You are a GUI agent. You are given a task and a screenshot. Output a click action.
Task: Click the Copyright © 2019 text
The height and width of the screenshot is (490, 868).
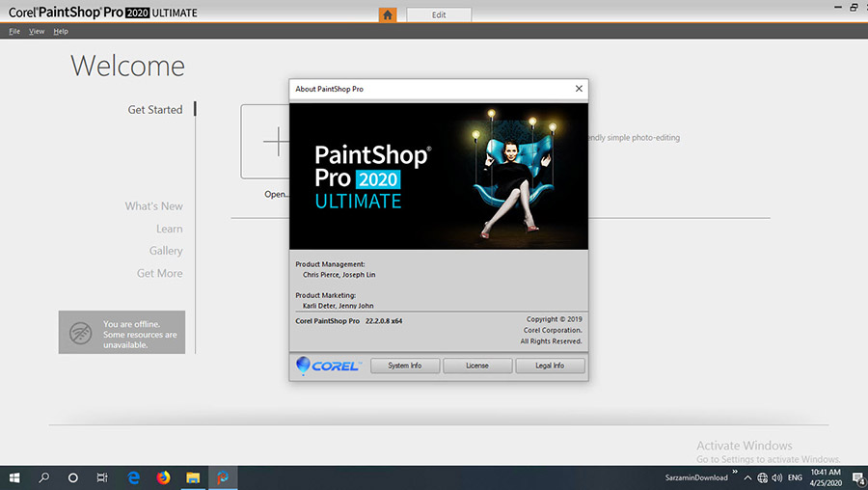(x=555, y=319)
